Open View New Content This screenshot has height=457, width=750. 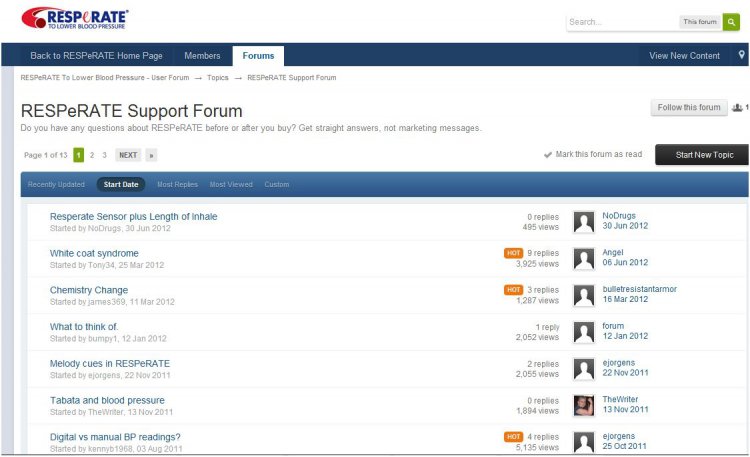pyautogui.click(x=684, y=56)
